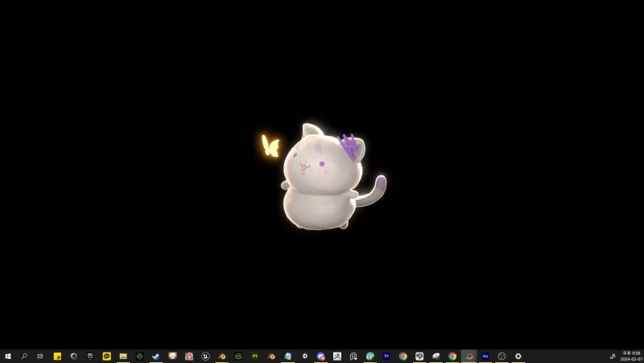
Task: Click the system tray network icon
Action: tap(613, 356)
